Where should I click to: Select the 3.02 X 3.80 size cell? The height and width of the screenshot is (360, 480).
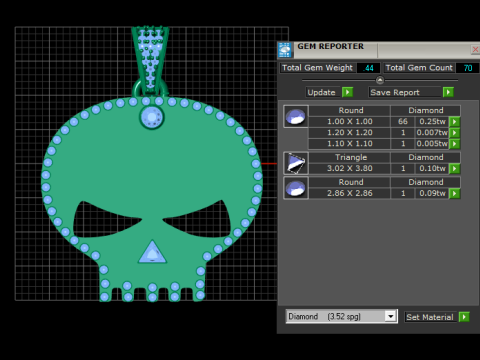(x=350, y=168)
